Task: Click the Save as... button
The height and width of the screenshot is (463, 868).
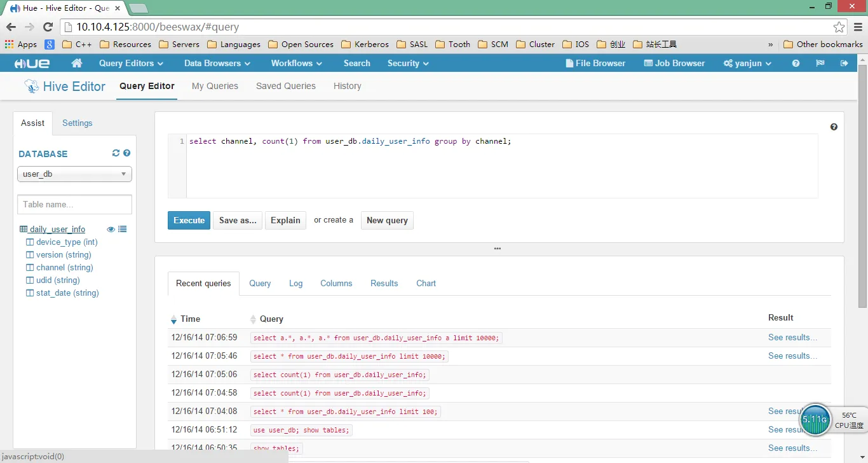Action: (238, 220)
